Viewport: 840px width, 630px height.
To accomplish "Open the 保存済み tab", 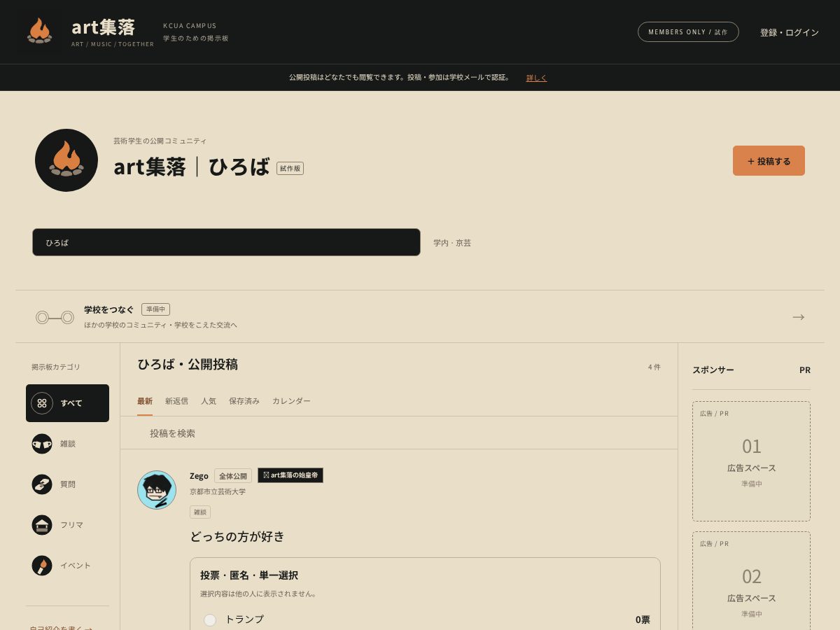I will click(x=244, y=401).
